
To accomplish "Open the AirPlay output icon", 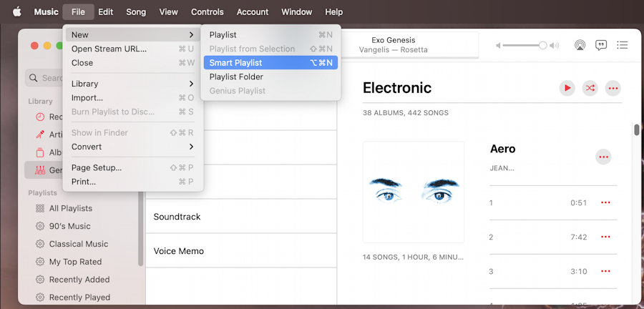I will point(580,45).
